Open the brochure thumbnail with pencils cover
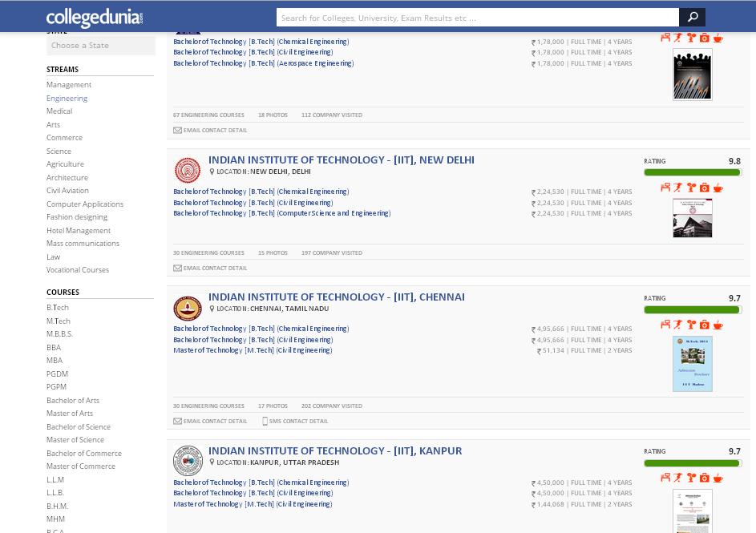 point(693,75)
